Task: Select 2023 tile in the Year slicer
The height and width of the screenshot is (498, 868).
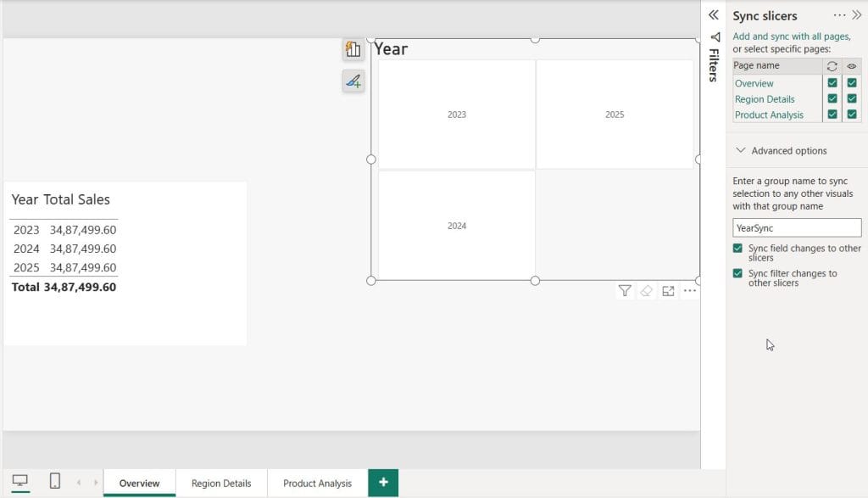Action: click(x=457, y=115)
